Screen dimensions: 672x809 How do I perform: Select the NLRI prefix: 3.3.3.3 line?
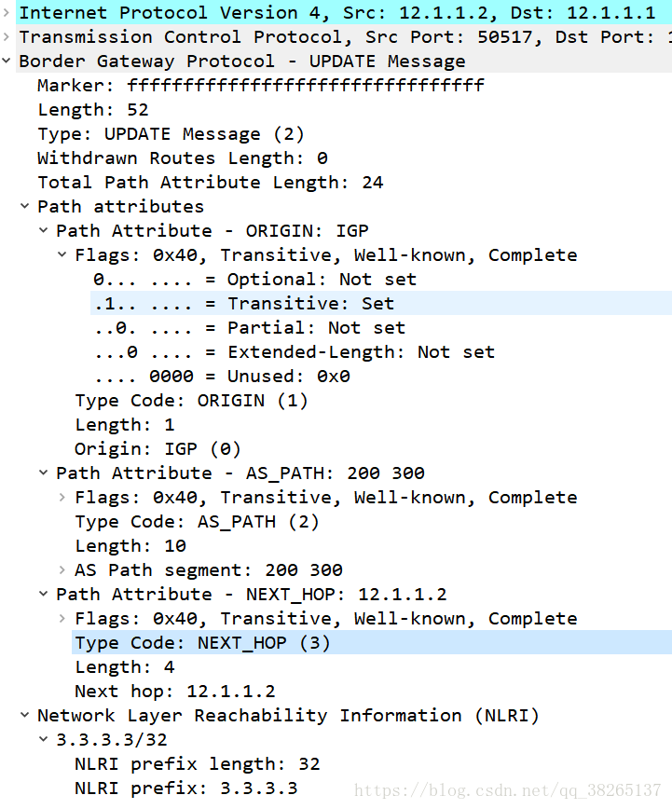[185, 788]
